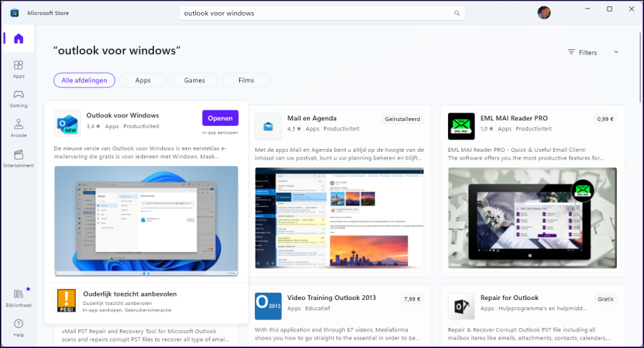The image size is (644, 348).
Task: Click the Gratis button for Repair for Outlook
Action: point(605,299)
